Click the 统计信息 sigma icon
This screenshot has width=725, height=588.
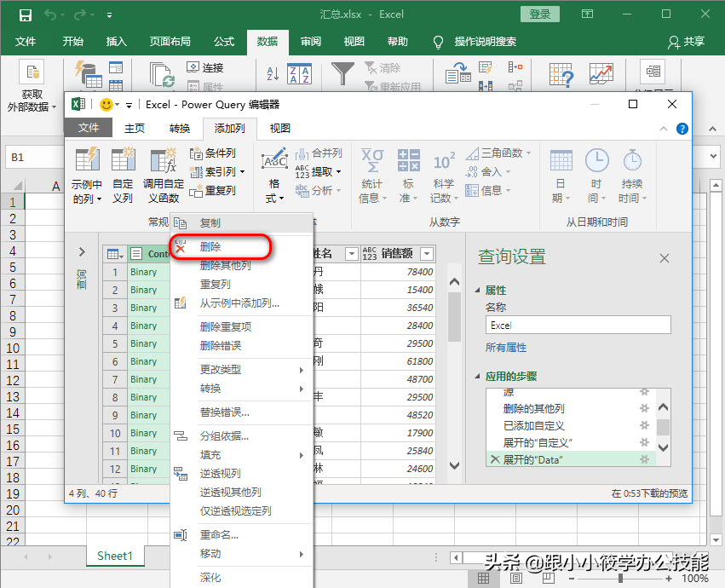372,160
